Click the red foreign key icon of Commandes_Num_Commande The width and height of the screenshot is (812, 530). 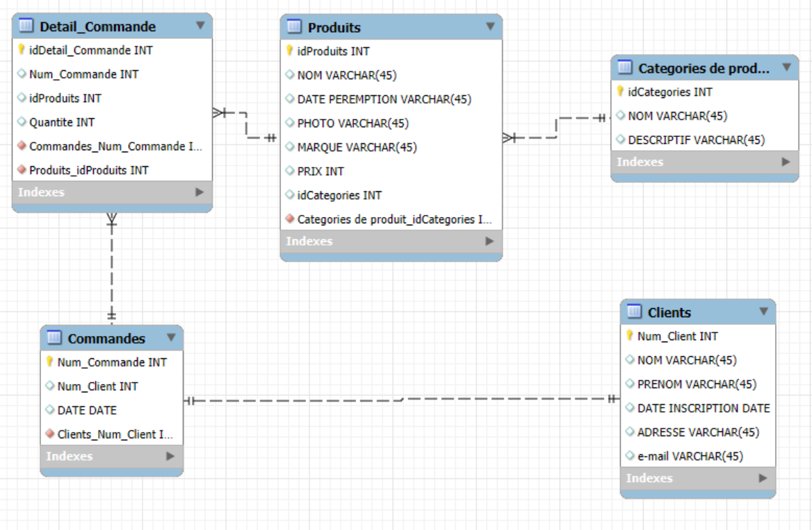[22, 145]
